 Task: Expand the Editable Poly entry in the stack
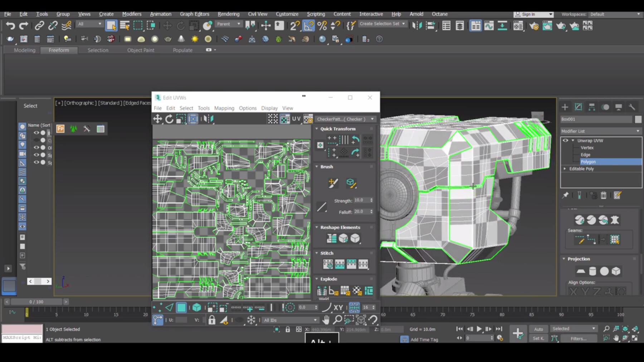(565, 169)
